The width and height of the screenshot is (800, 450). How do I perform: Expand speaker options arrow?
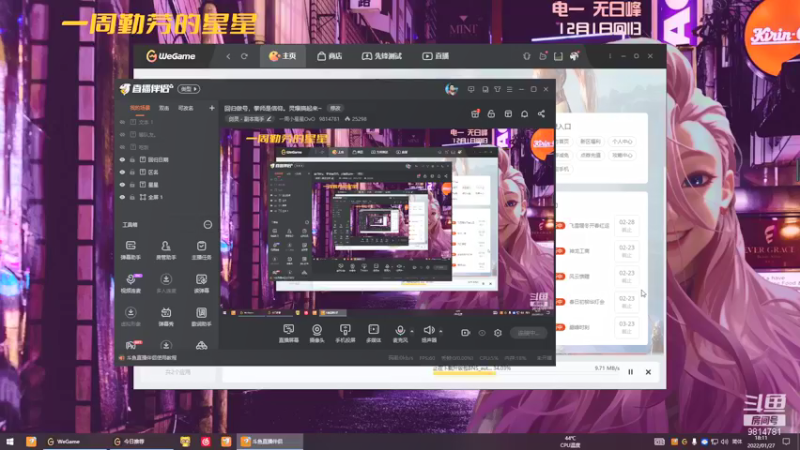441,331
